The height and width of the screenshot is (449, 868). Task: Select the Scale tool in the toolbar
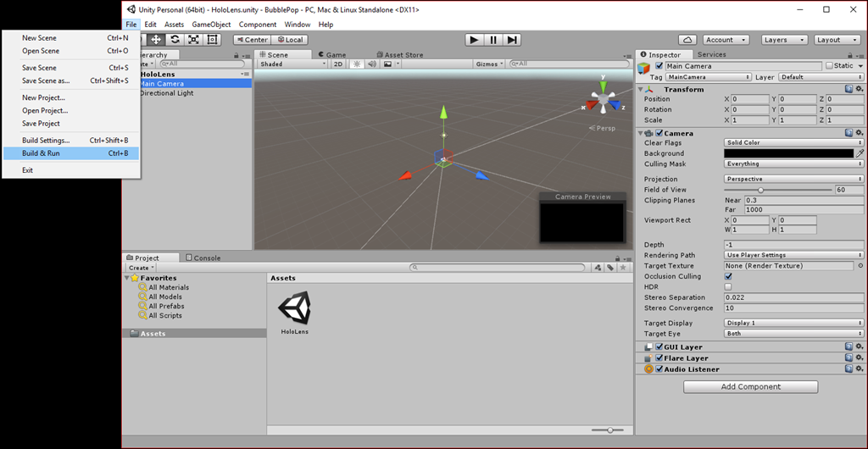(193, 39)
